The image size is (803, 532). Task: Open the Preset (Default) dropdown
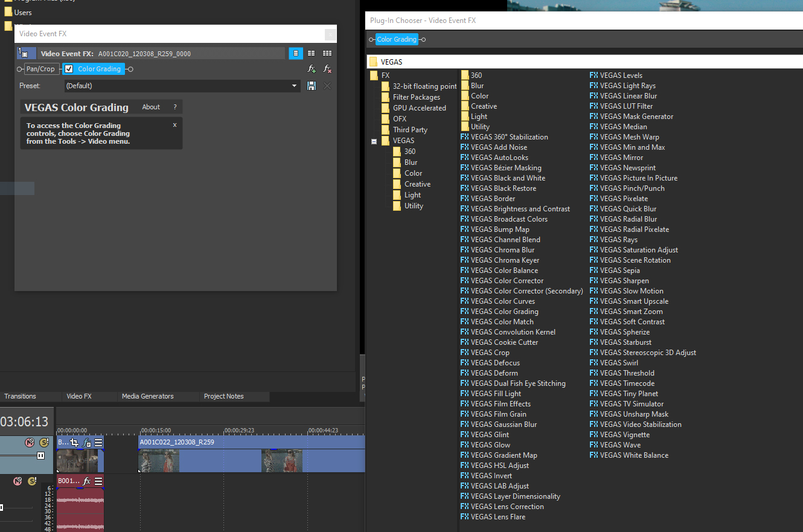click(182, 86)
